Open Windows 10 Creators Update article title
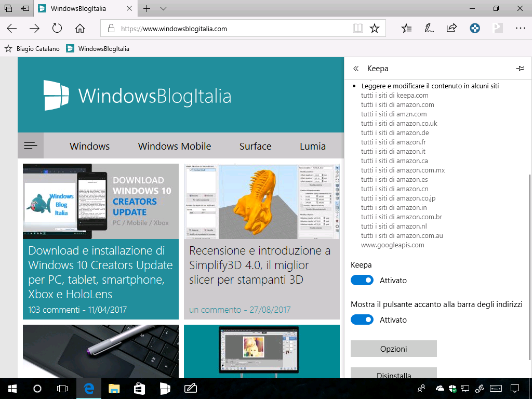This screenshot has height=399, width=532. click(100, 272)
